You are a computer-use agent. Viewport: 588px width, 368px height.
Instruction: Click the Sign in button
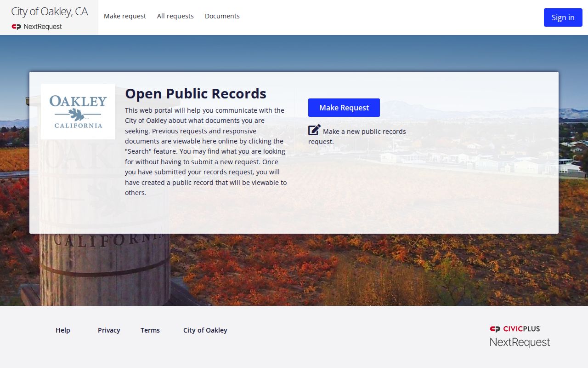click(563, 17)
